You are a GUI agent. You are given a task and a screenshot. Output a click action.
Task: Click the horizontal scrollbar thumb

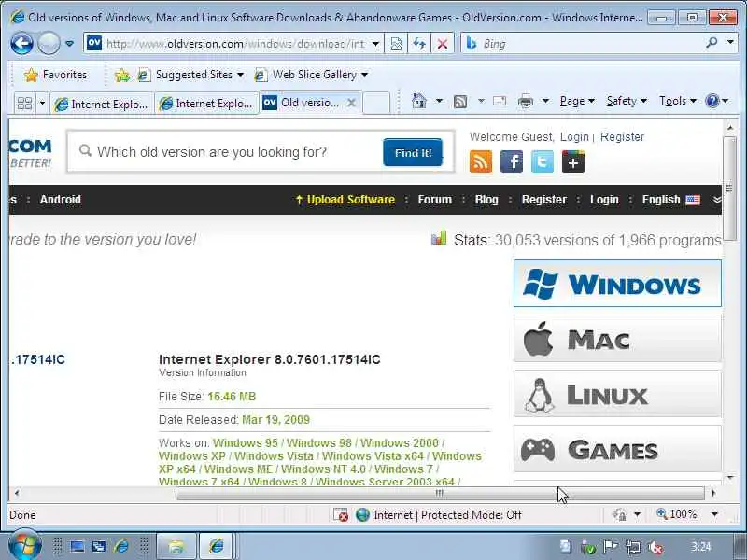[440, 494]
